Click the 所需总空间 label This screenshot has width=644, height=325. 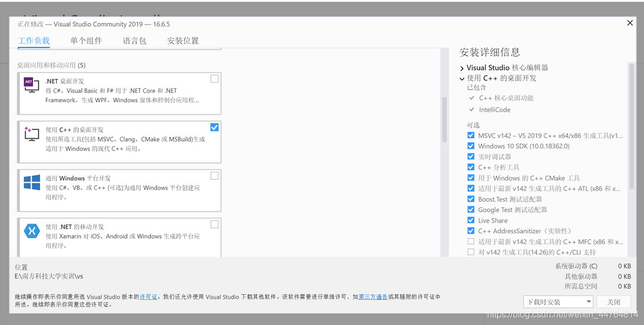point(581,286)
